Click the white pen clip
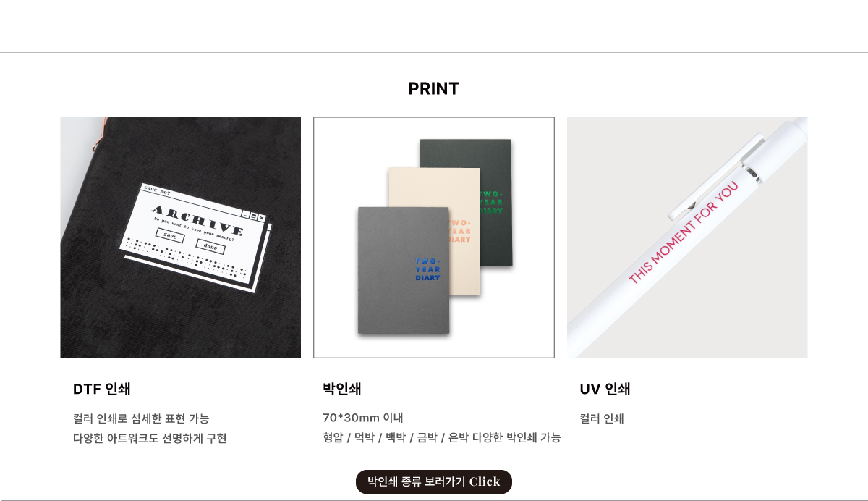 pyautogui.click(x=716, y=177)
